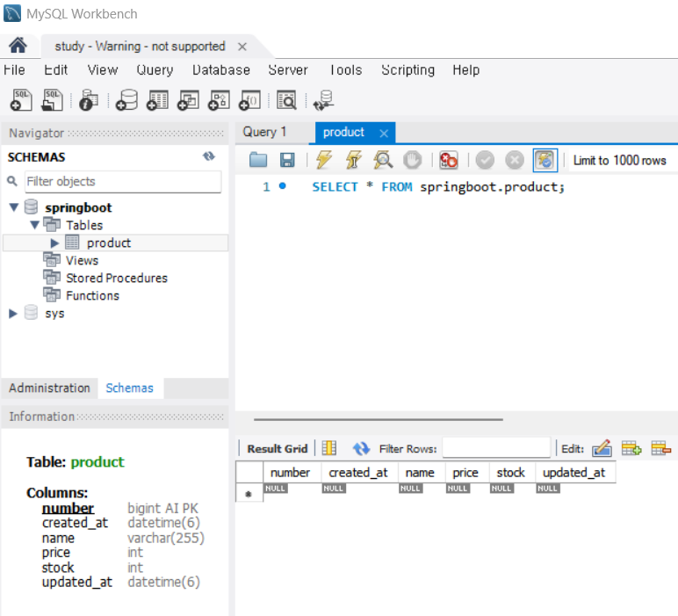The width and height of the screenshot is (678, 616).
Task: Refresh the result grid data
Action: click(x=361, y=448)
